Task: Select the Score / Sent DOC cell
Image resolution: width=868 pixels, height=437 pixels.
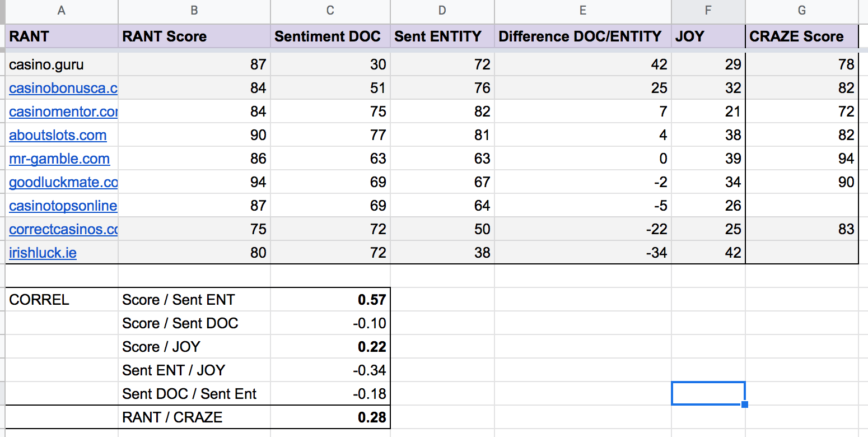Action: [194, 323]
